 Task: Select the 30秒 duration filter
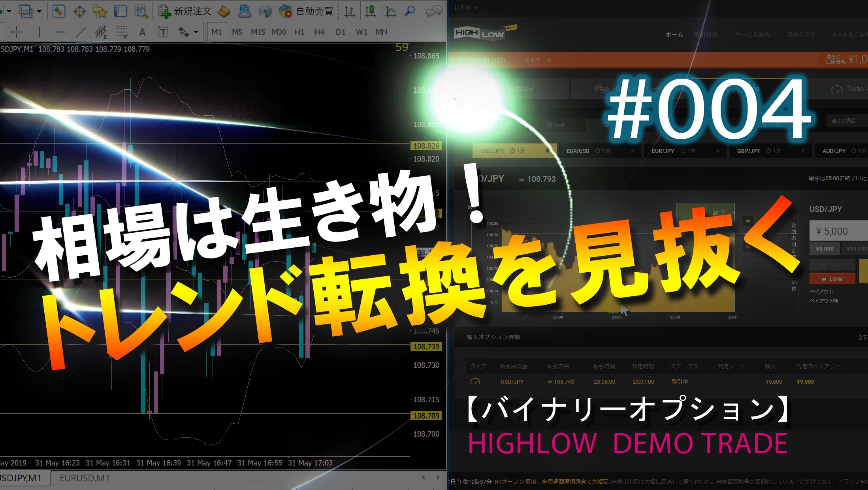556,125
